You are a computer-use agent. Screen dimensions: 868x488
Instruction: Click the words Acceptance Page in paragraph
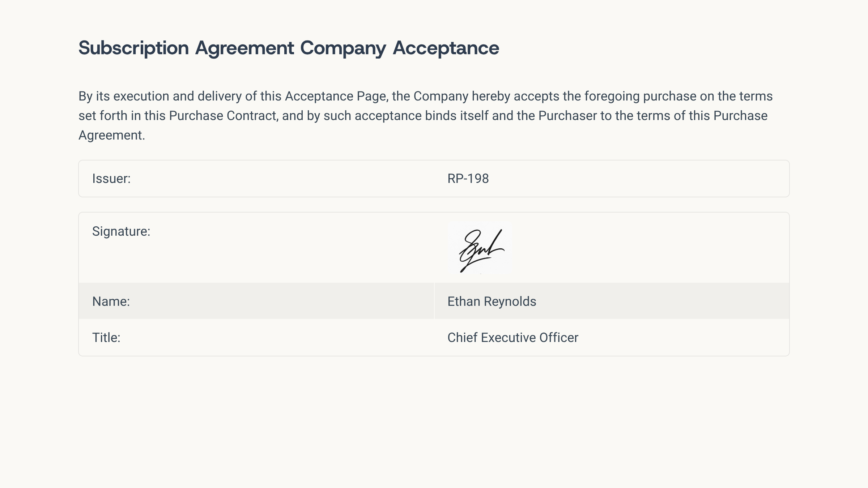[336, 96]
